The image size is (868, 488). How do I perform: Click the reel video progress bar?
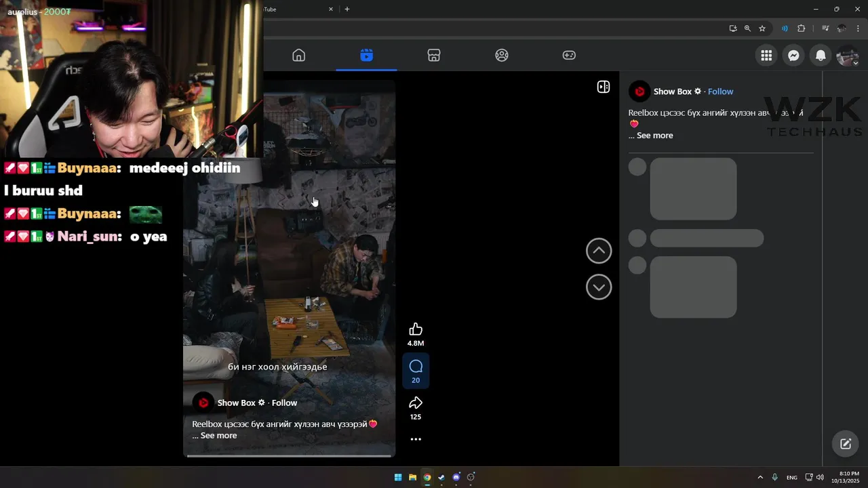tap(290, 455)
